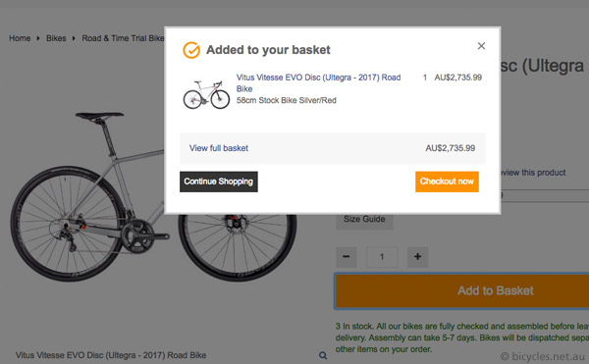Open the Bikes breadcrumb
This screenshot has height=364, width=589.
click(x=56, y=38)
